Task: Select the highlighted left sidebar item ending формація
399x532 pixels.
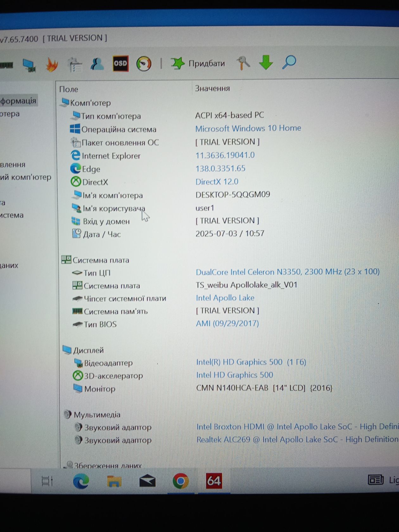Action: [x=19, y=101]
